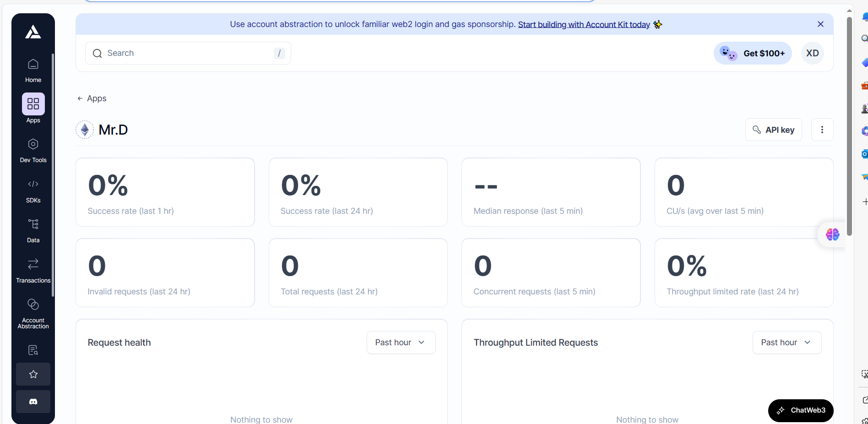Open the three-dot more options menu
868x424 pixels.
822,130
